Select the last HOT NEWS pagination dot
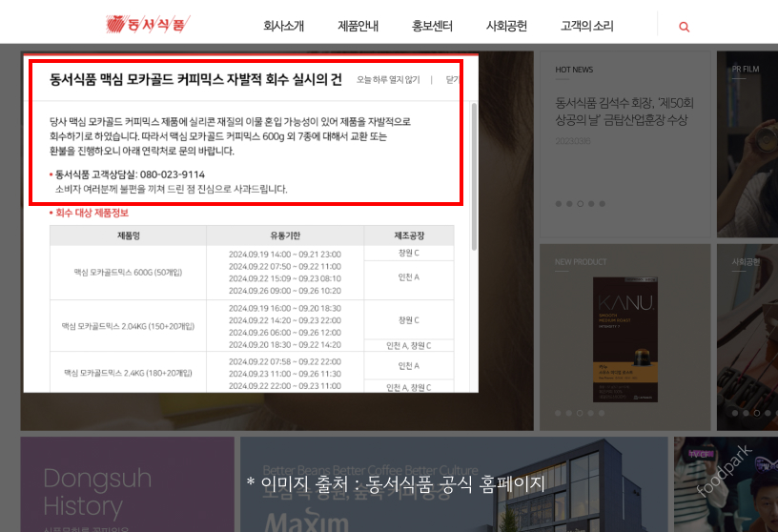The width and height of the screenshot is (778, 532). 602,203
